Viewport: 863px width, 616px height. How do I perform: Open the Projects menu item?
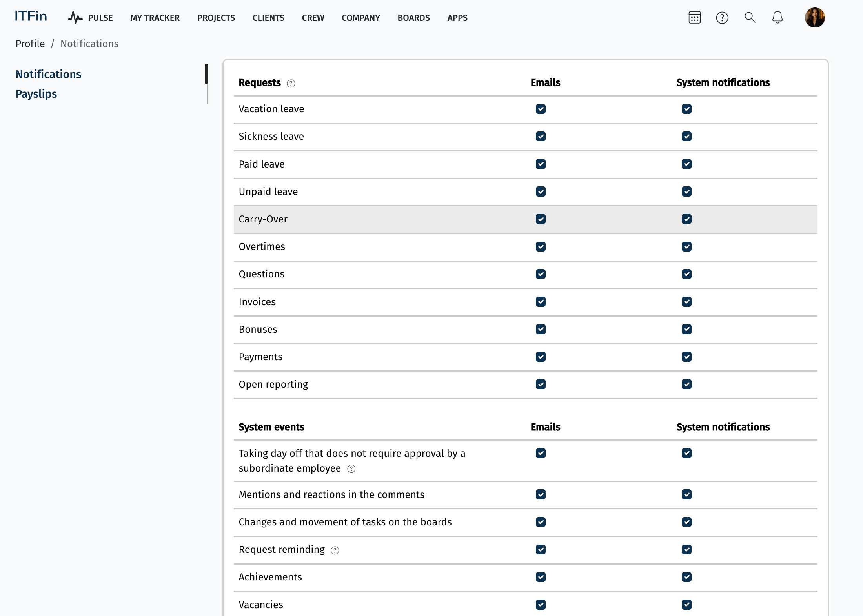(216, 18)
